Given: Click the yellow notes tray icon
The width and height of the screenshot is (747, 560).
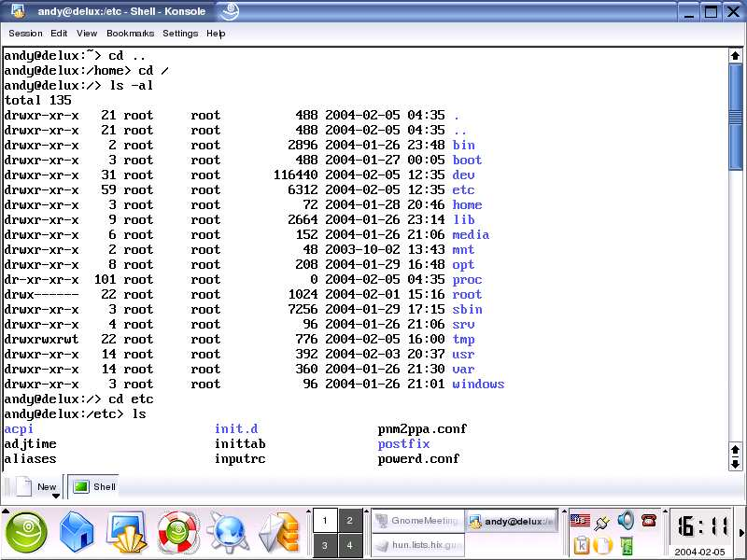Looking at the screenshot, I should 602,545.
